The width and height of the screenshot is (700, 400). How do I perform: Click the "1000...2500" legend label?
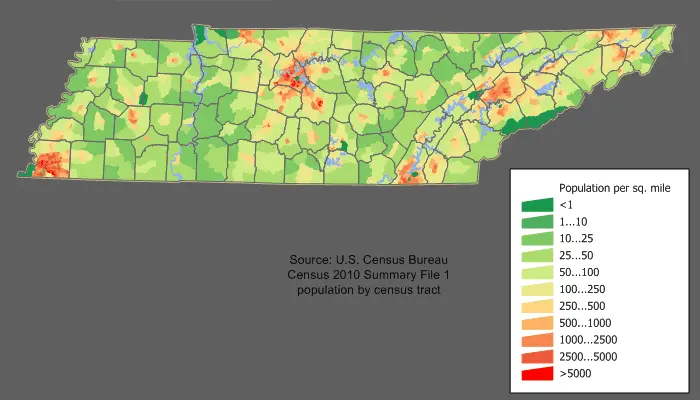coord(588,340)
